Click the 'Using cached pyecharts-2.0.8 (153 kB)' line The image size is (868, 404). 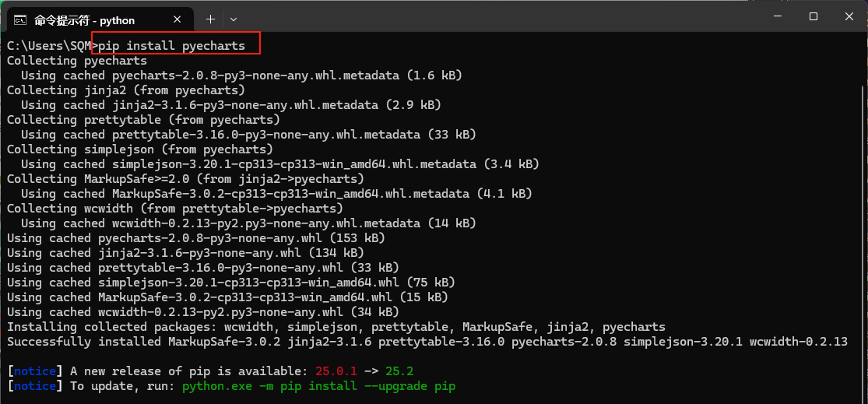196,238
